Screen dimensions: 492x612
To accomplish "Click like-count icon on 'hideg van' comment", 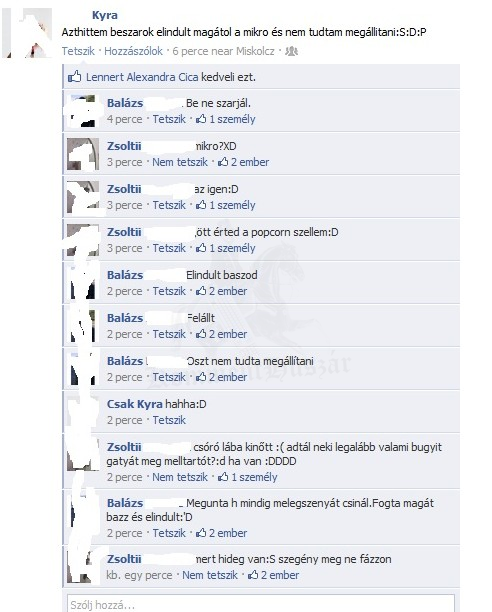I will [253, 575].
